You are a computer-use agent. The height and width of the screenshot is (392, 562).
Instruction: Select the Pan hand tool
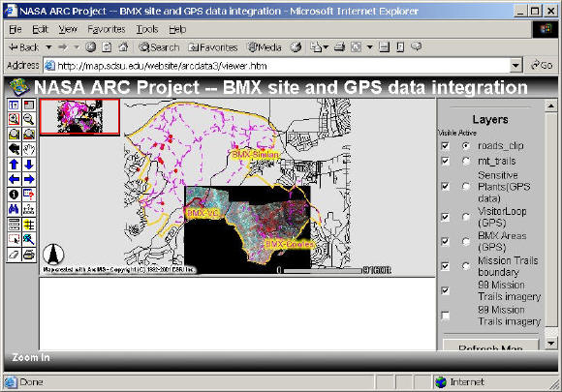point(29,149)
